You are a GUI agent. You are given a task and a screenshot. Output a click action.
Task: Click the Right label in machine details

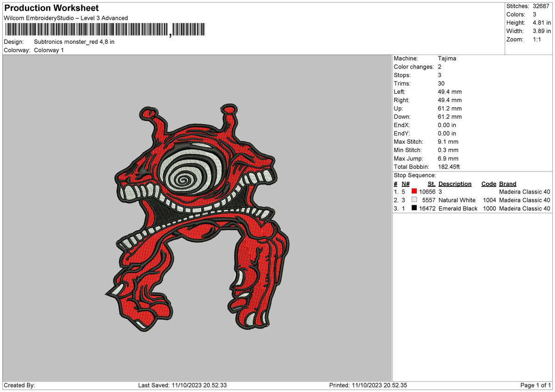coord(401,100)
